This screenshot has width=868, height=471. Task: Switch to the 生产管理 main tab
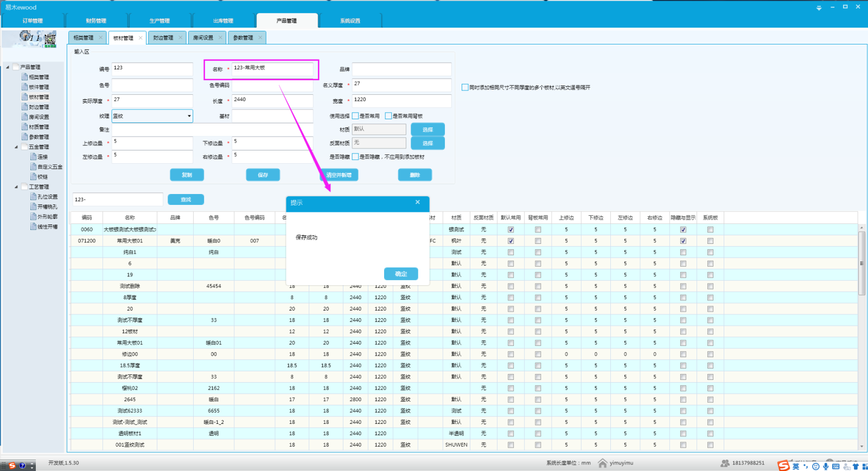coord(159,21)
